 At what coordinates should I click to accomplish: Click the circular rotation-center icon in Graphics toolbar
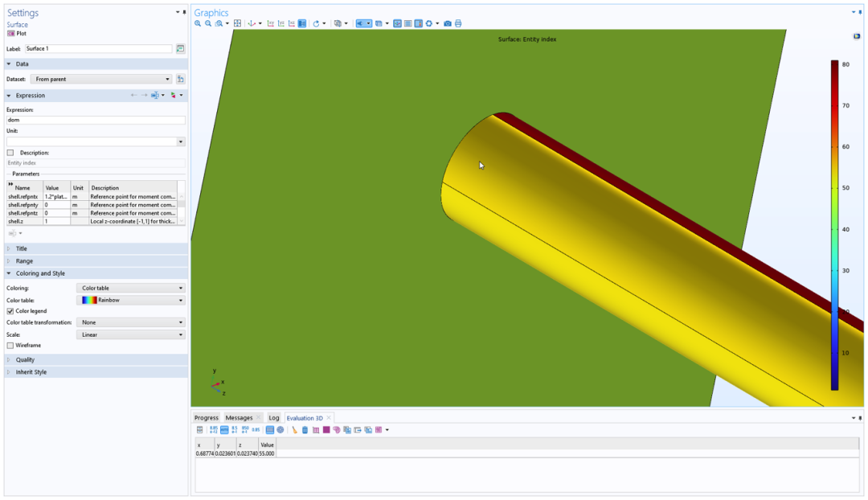[x=429, y=23]
